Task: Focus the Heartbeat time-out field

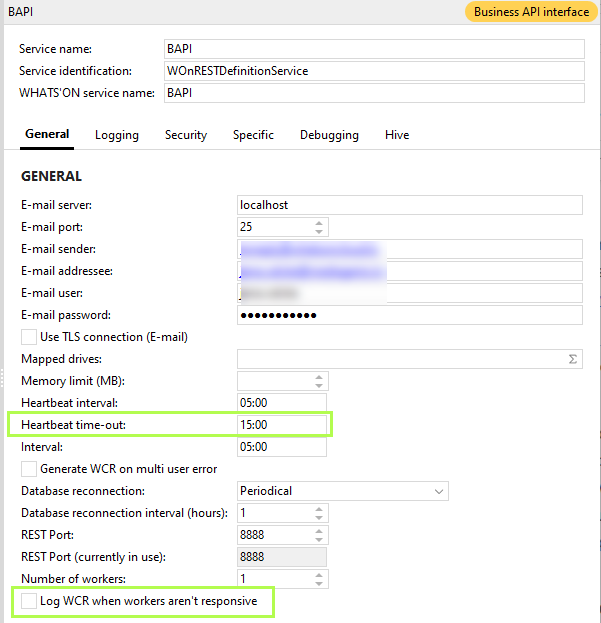Action: (x=282, y=425)
